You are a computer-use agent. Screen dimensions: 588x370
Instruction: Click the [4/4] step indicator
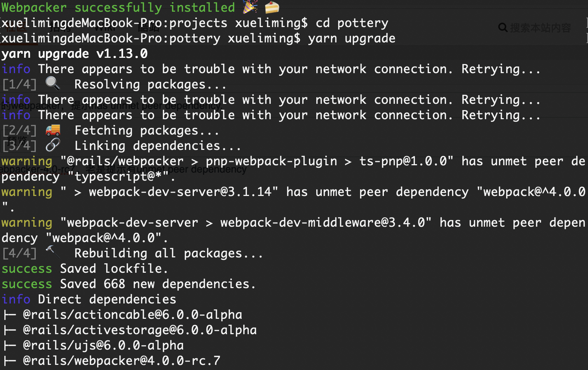[x=19, y=253]
